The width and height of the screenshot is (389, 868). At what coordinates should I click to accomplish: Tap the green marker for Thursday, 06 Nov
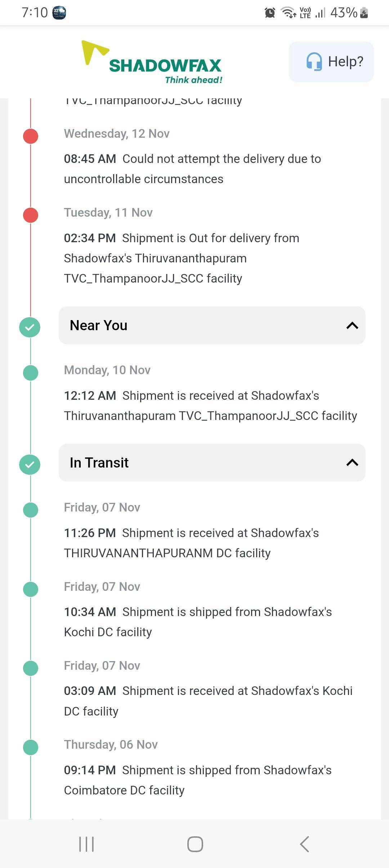[x=31, y=747]
